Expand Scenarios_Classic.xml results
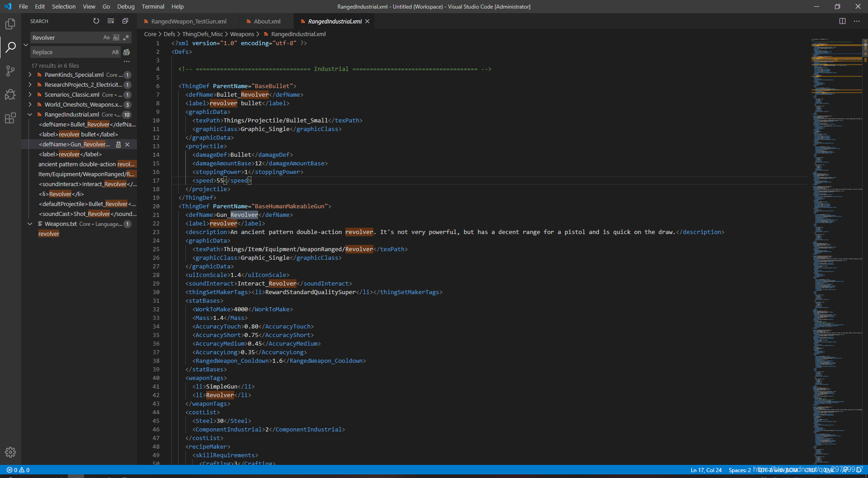The width and height of the screenshot is (868, 478). (30, 95)
